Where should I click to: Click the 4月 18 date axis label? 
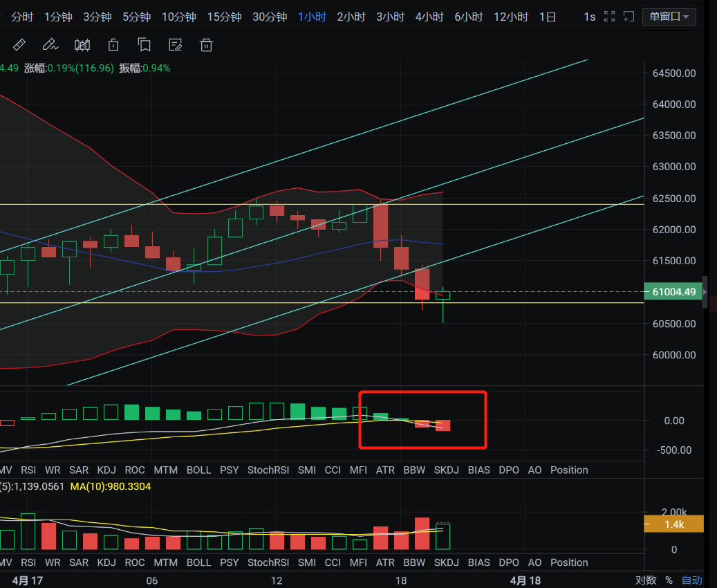click(x=525, y=580)
